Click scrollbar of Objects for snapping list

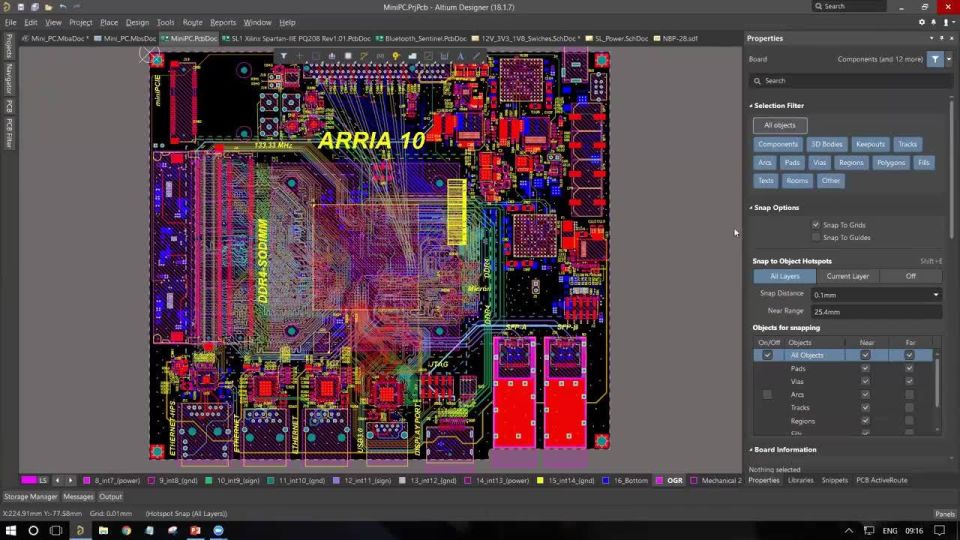tap(937, 384)
